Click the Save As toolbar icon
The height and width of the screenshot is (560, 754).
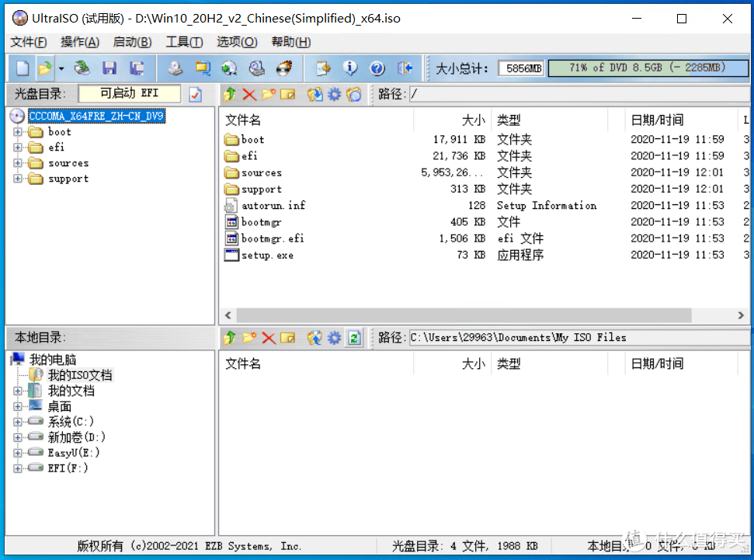tap(137, 68)
